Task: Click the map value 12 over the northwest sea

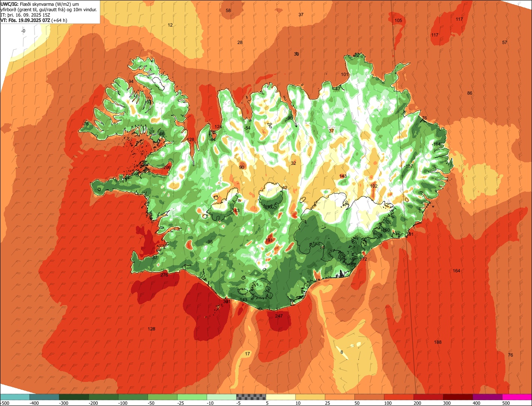Action: click(x=170, y=25)
